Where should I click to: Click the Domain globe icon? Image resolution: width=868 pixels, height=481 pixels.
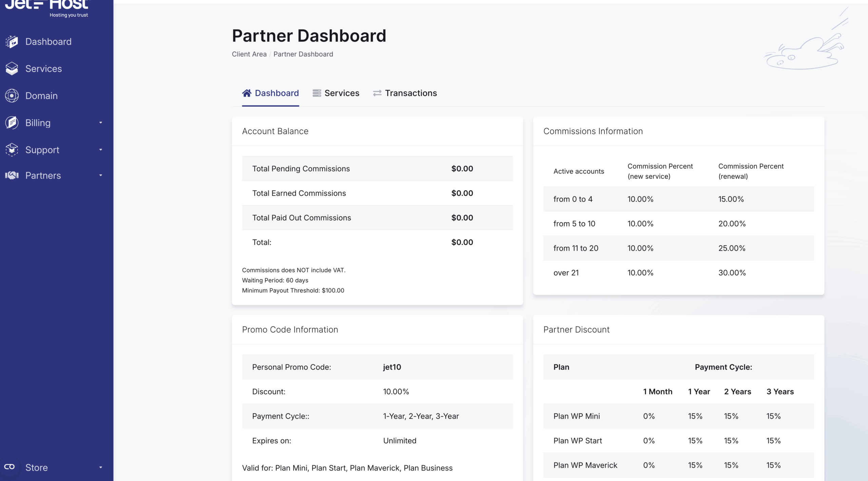[12, 96]
